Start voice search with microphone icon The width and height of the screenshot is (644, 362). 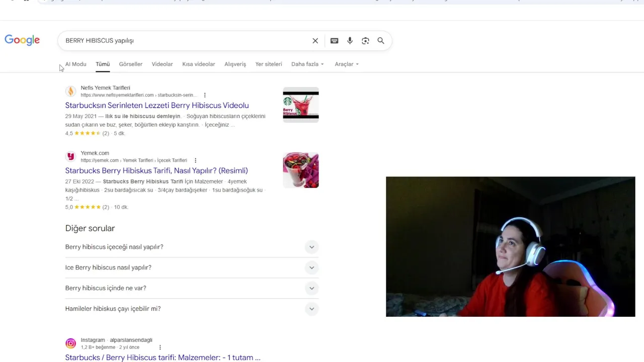click(350, 41)
